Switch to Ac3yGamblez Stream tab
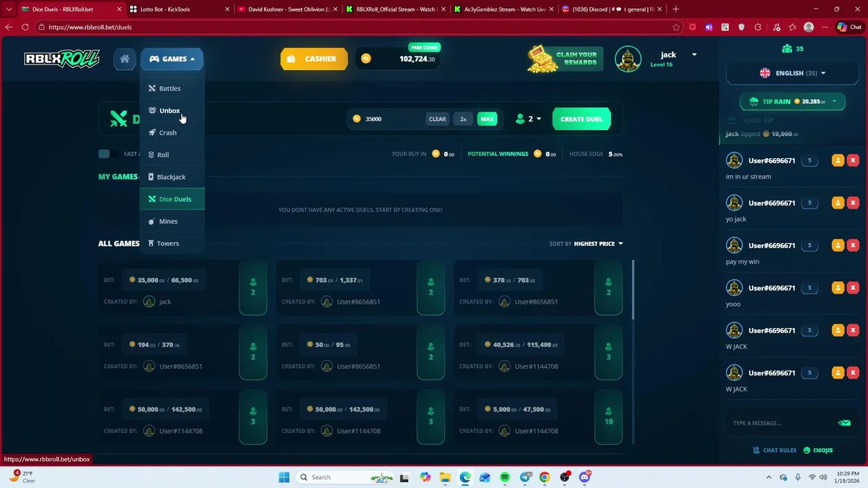The height and width of the screenshot is (488, 868). pyautogui.click(x=502, y=9)
